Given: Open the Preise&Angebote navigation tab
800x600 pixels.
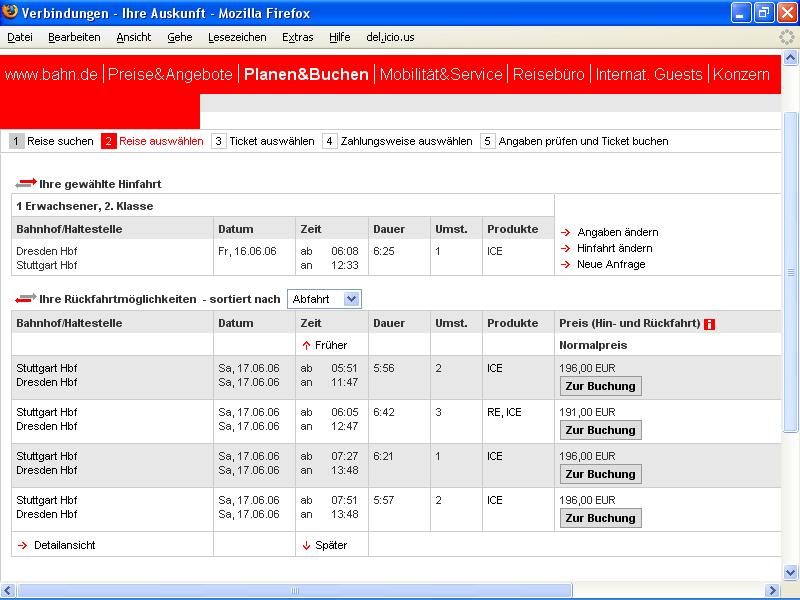Looking at the screenshot, I should point(170,74).
